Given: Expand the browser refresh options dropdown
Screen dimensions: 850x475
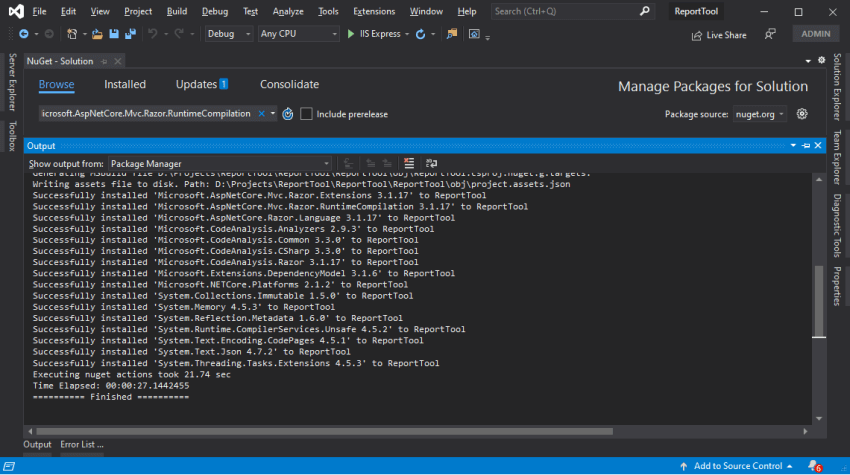Looking at the screenshot, I should pos(433,34).
